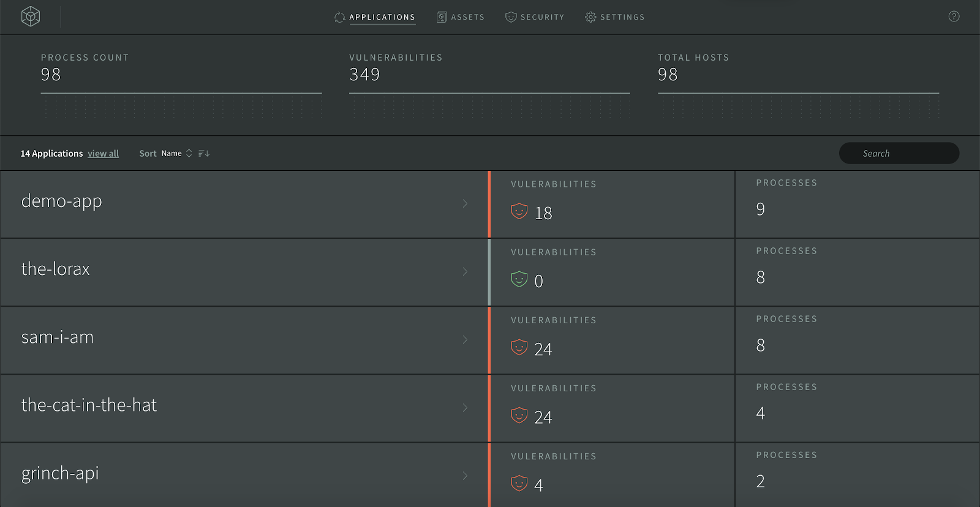Click processes count 2 for grinch-api
The image size is (980, 507).
(760, 481)
